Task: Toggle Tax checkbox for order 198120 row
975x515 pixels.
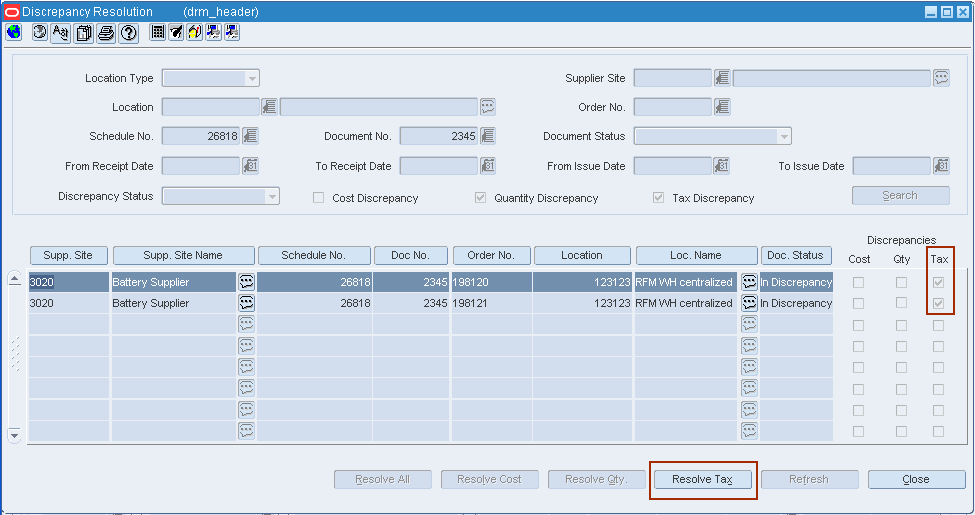Action: pyautogui.click(x=938, y=282)
